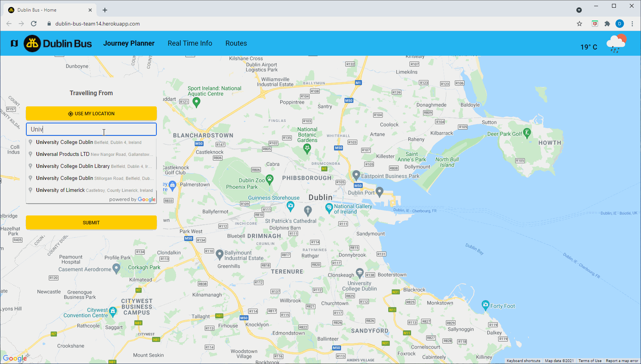The image size is (641, 364).
Task: Go back to previous page
Action: click(x=9, y=24)
